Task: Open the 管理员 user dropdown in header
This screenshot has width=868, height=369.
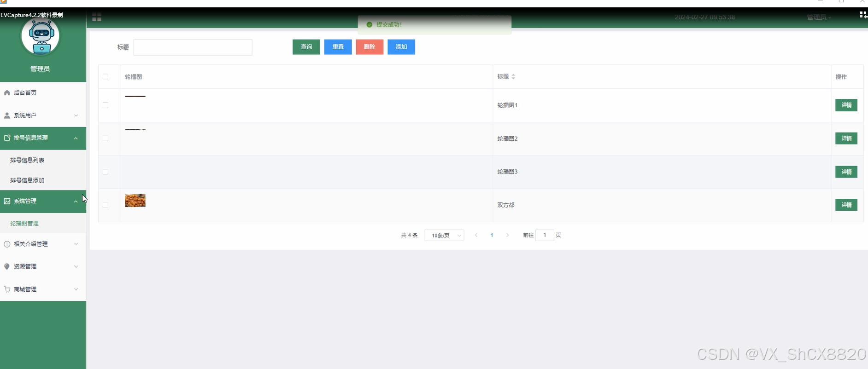Action: point(819,17)
